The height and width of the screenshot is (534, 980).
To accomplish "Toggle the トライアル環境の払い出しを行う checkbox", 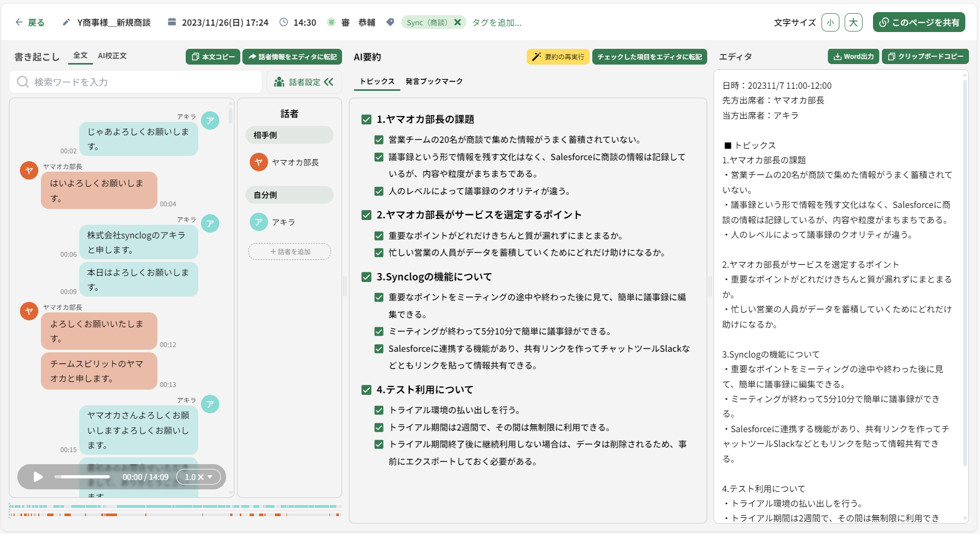I will [x=379, y=410].
